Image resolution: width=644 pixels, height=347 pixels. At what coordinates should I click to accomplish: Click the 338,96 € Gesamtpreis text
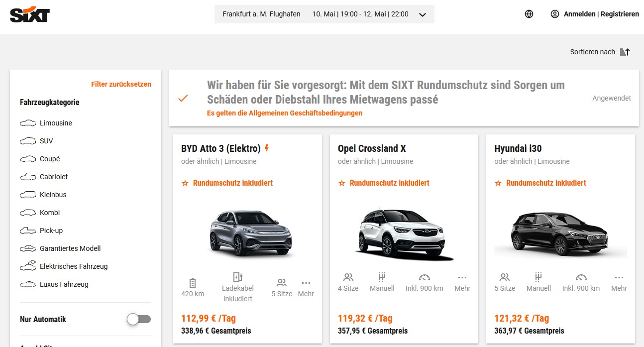point(216,331)
